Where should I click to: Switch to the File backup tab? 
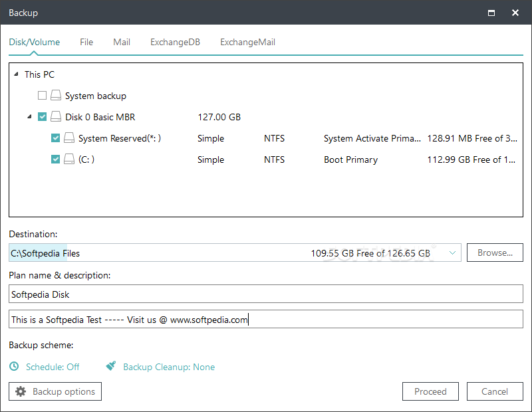click(86, 42)
